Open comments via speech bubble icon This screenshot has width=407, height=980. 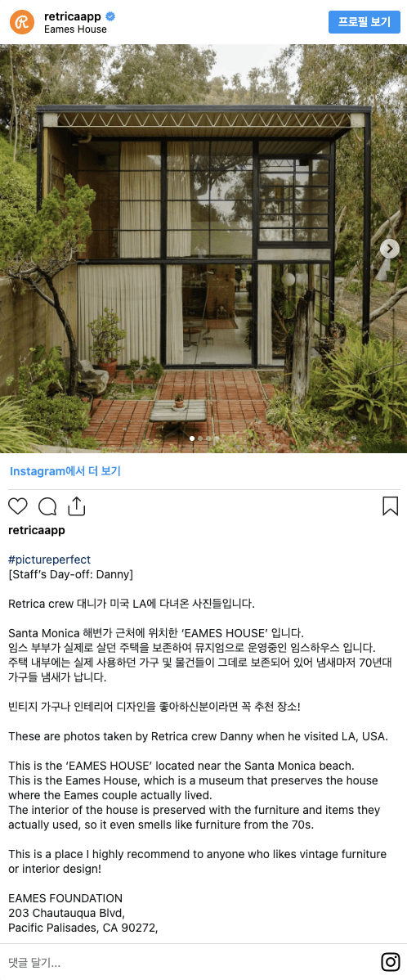pyautogui.click(x=47, y=506)
